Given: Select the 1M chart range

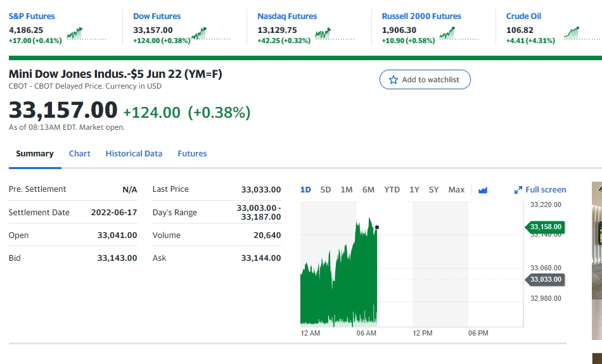Looking at the screenshot, I should point(347,189).
